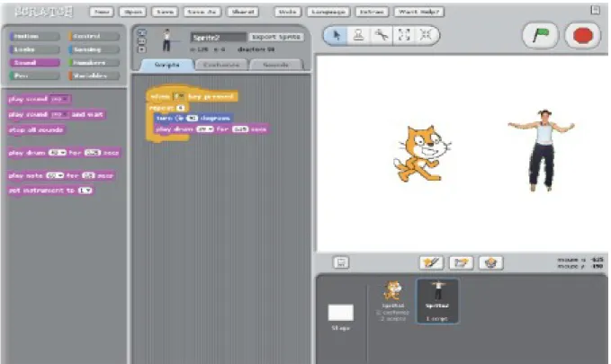
Task: Choose new sprite from file
Action: pos(461,262)
